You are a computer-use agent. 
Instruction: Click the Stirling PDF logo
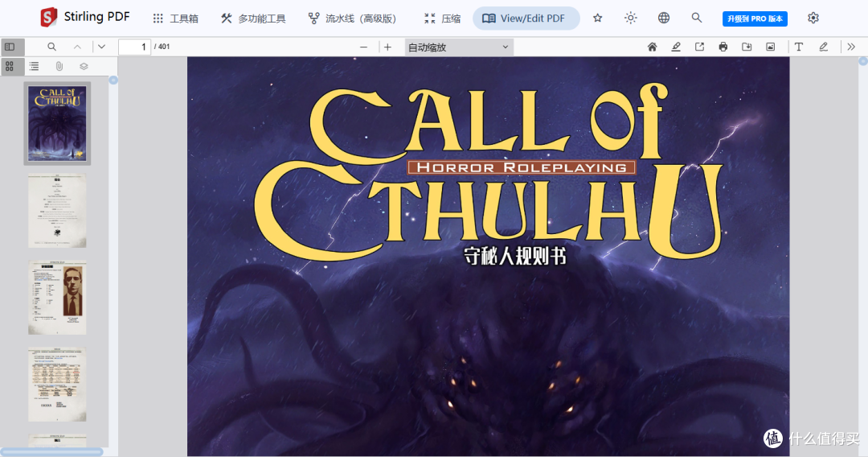(84, 17)
